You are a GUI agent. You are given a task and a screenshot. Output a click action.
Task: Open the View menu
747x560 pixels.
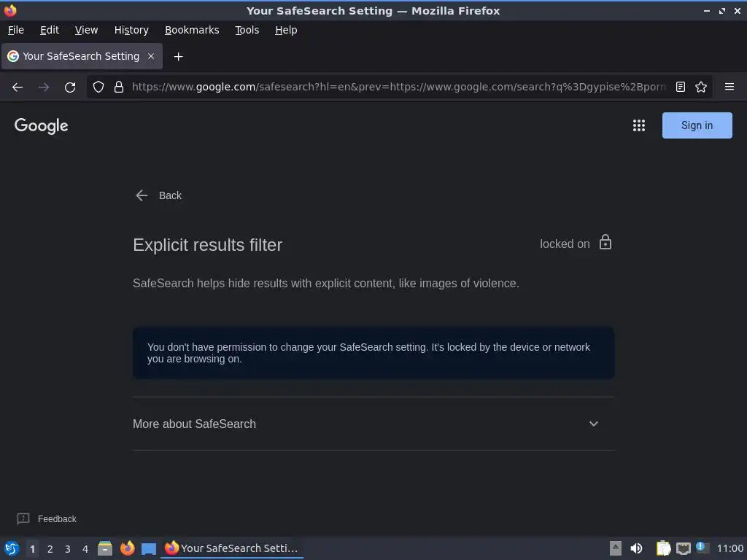pyautogui.click(x=86, y=30)
